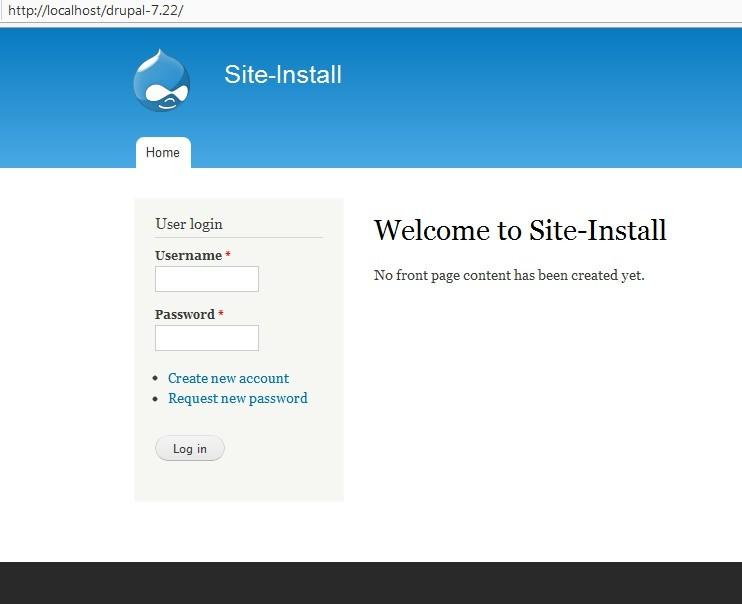Viewport: 742px width, 604px height.
Task: Click the Username label
Action: click(188, 256)
